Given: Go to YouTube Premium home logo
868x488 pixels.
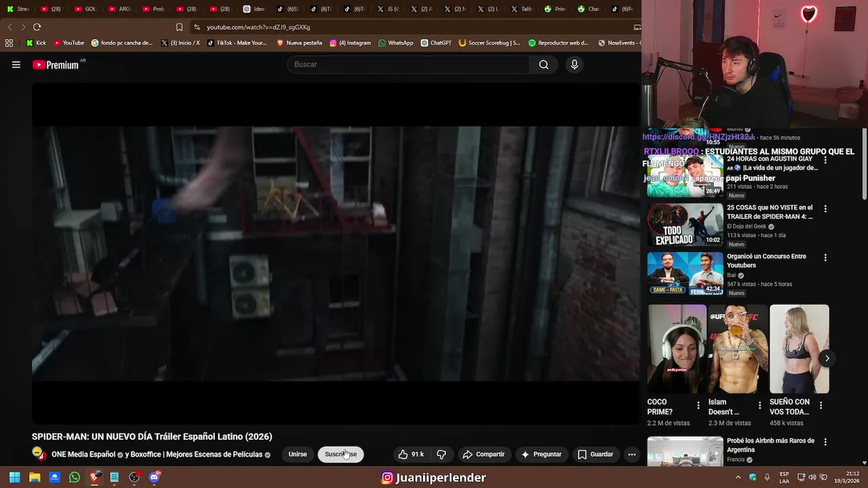Looking at the screenshot, I should (x=56, y=65).
